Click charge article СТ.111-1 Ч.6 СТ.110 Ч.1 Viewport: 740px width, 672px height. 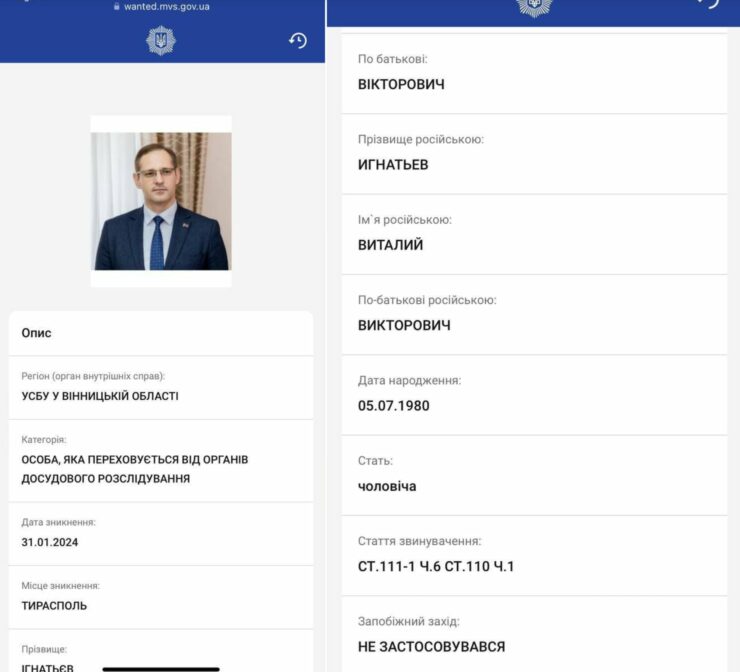tap(436, 566)
